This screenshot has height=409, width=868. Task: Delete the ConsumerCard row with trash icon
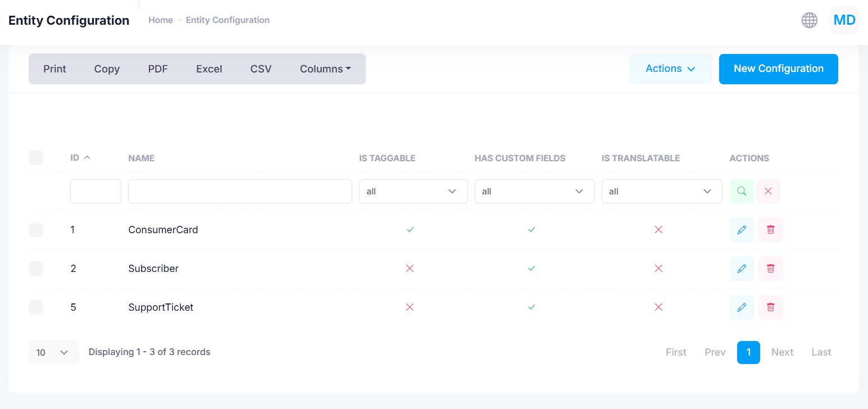[x=771, y=230]
